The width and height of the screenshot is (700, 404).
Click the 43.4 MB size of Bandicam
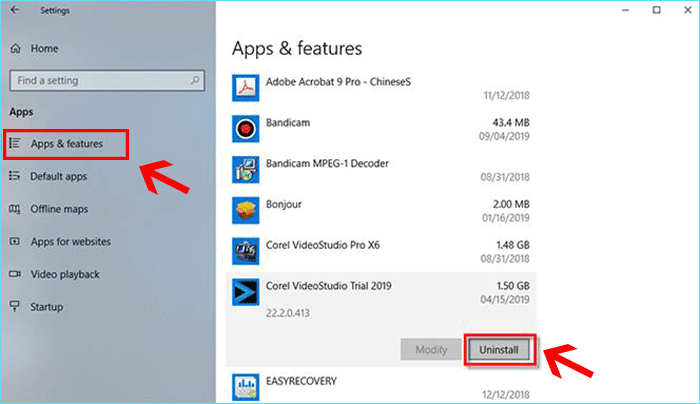pyautogui.click(x=511, y=123)
